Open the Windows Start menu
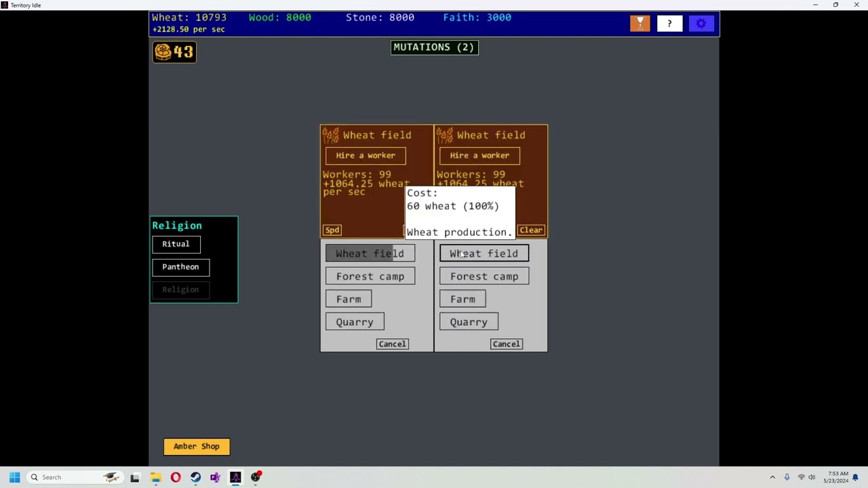Screen dimensions: 868x488 [x=14, y=477]
